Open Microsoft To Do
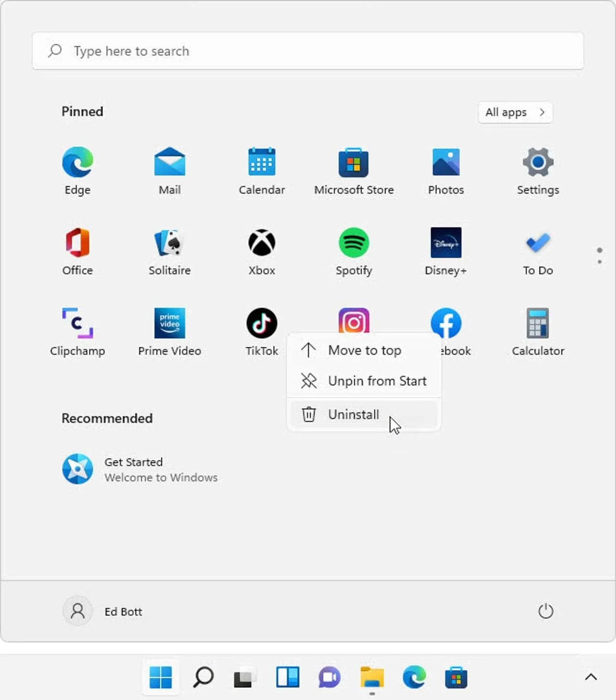616x700 pixels. coord(538,250)
